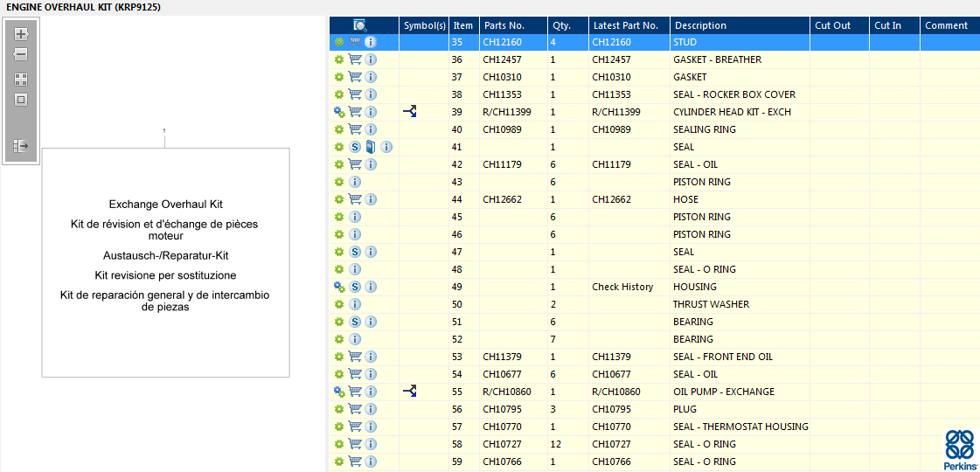Click the zoom out button on diagram toolbar
Screen dimensions: 980x472
[x=21, y=54]
